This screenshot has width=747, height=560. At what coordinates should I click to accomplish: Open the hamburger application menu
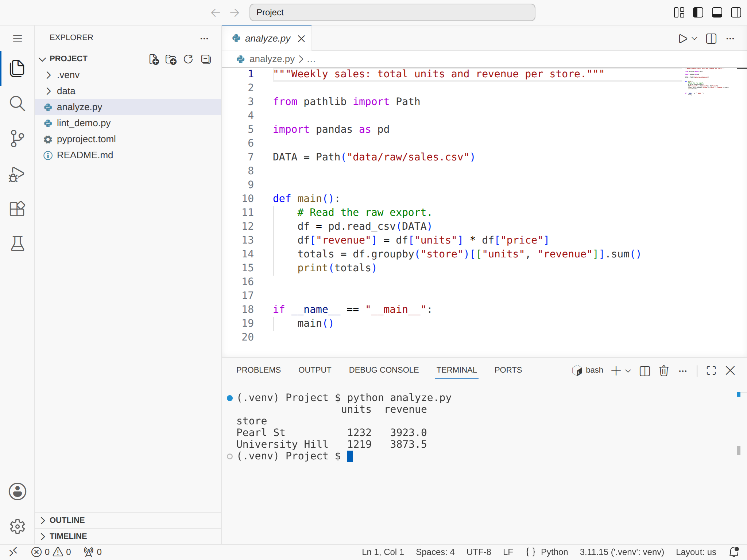(x=17, y=38)
